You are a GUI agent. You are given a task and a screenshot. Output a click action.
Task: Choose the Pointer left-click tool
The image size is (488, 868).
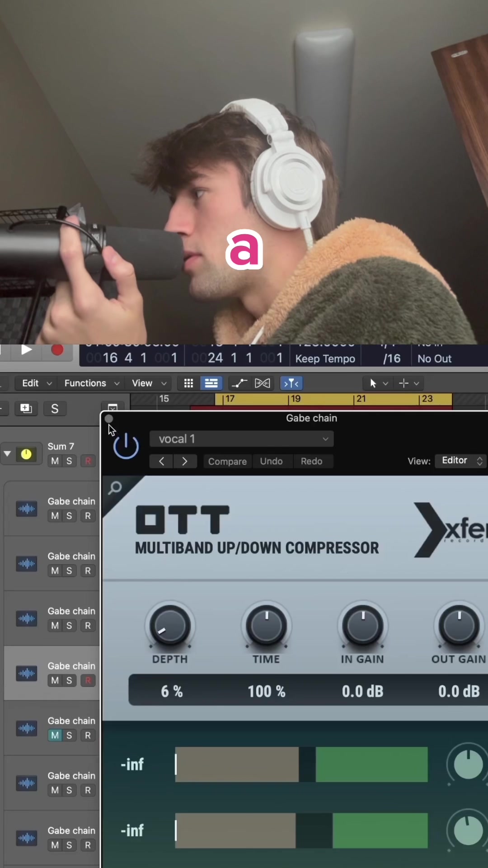(x=373, y=383)
